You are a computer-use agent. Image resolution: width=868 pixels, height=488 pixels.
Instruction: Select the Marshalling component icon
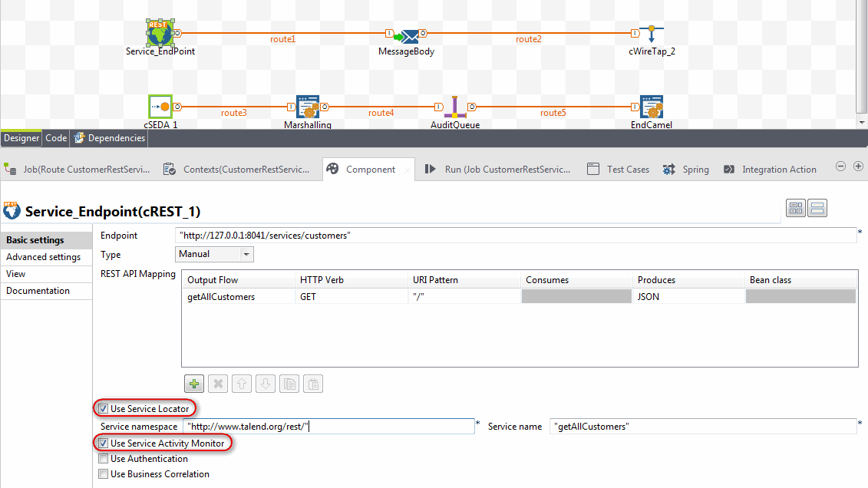[308, 107]
